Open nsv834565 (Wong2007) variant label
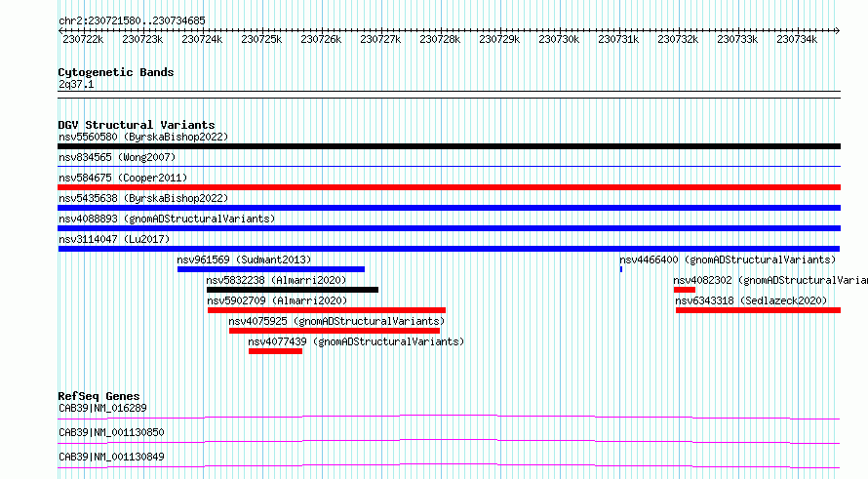 coord(117,157)
